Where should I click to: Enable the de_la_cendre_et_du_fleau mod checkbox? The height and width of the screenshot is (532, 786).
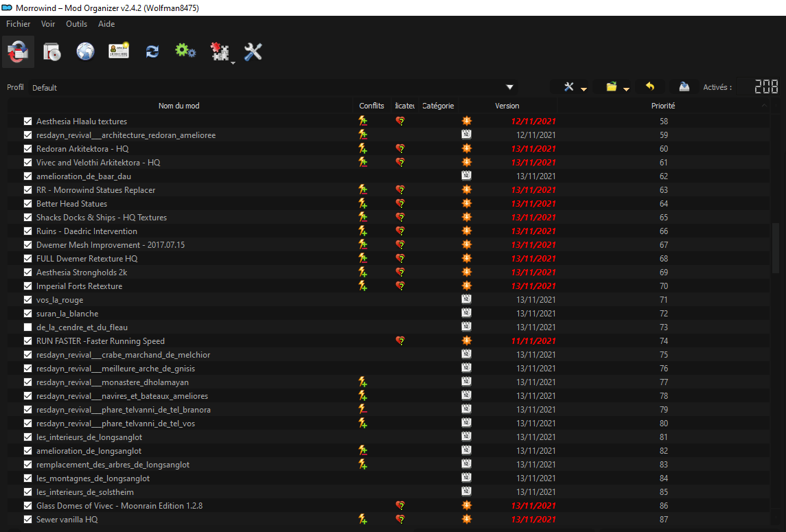pos(28,327)
